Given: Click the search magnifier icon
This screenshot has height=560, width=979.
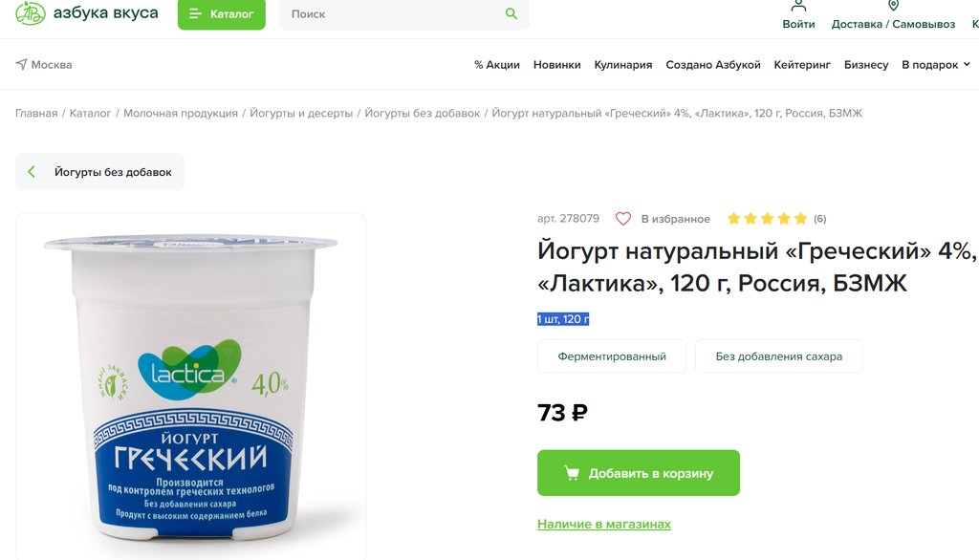Looking at the screenshot, I should tap(511, 13).
